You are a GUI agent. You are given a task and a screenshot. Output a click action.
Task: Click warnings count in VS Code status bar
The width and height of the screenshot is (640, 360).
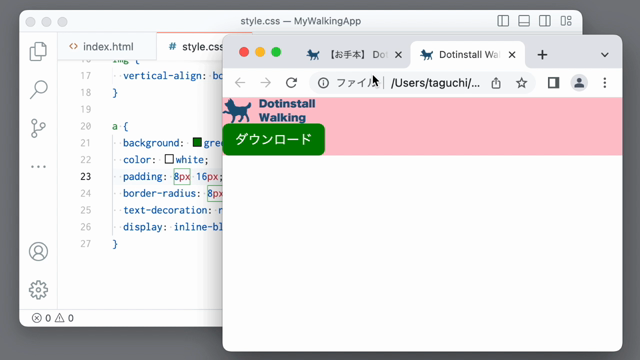click(64, 318)
